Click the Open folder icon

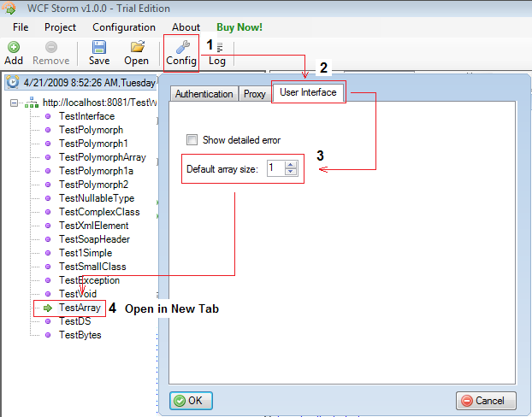(138, 46)
